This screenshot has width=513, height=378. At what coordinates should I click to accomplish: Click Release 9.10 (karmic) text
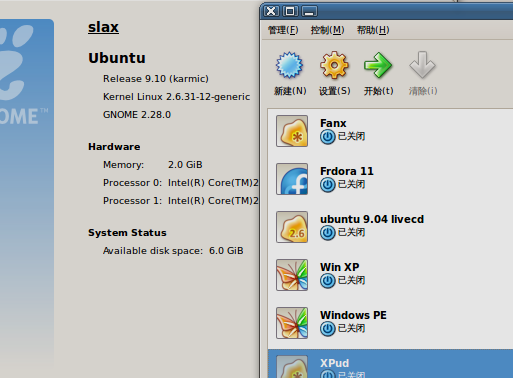156,79
